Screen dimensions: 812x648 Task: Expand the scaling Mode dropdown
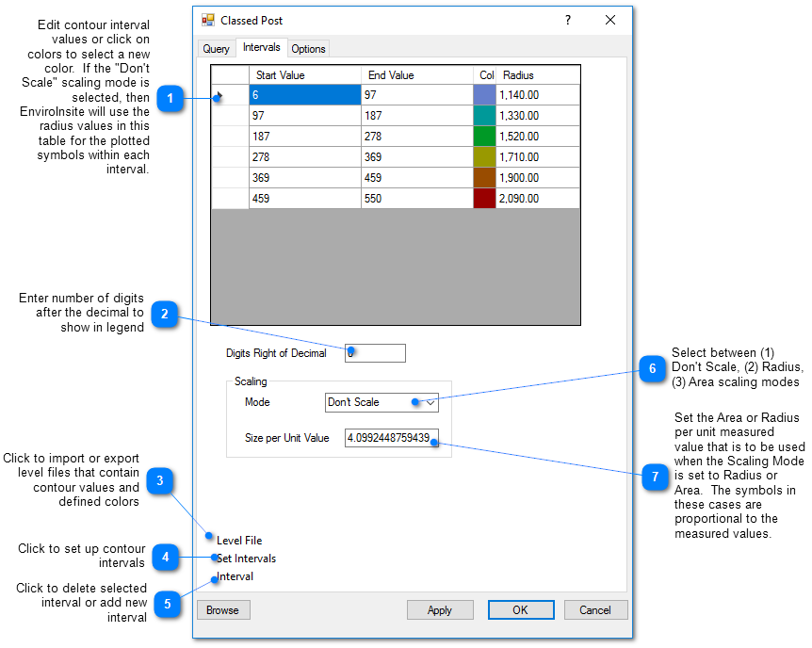pyautogui.click(x=430, y=402)
